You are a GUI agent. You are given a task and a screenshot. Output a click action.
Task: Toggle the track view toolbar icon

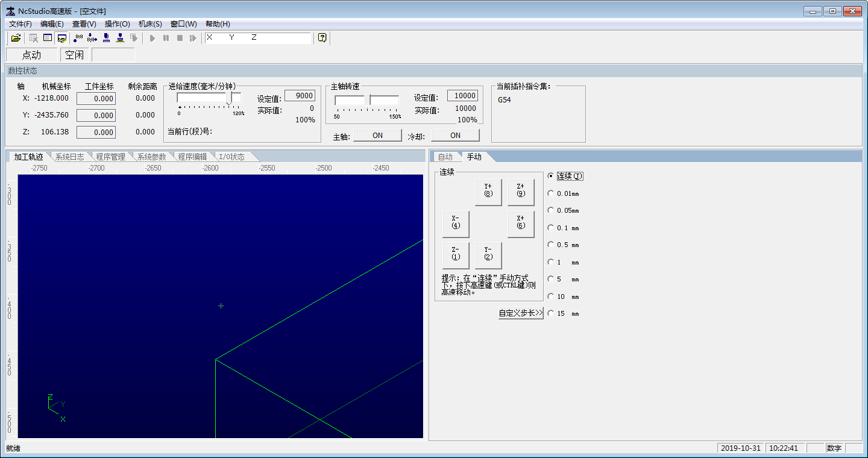point(61,38)
